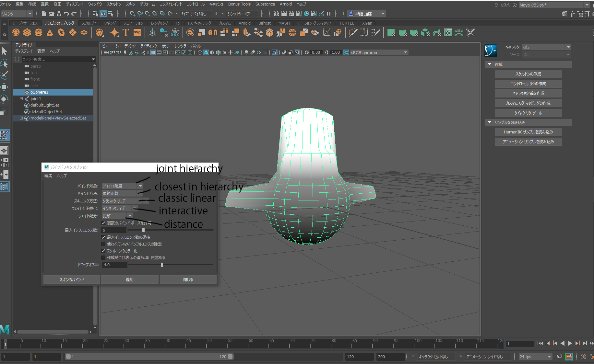Uncheck 最大インフルエンス数の保持
The width and height of the screenshot is (594, 364).
click(x=103, y=237)
